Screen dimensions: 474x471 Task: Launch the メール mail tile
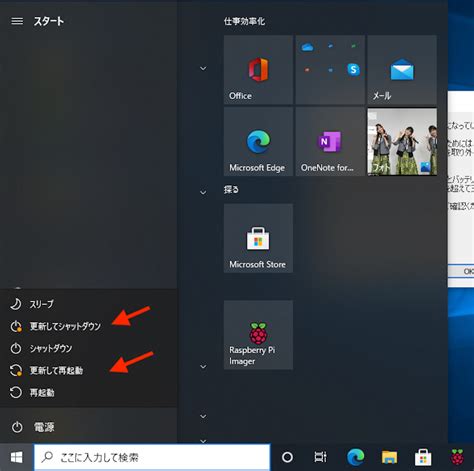402,70
